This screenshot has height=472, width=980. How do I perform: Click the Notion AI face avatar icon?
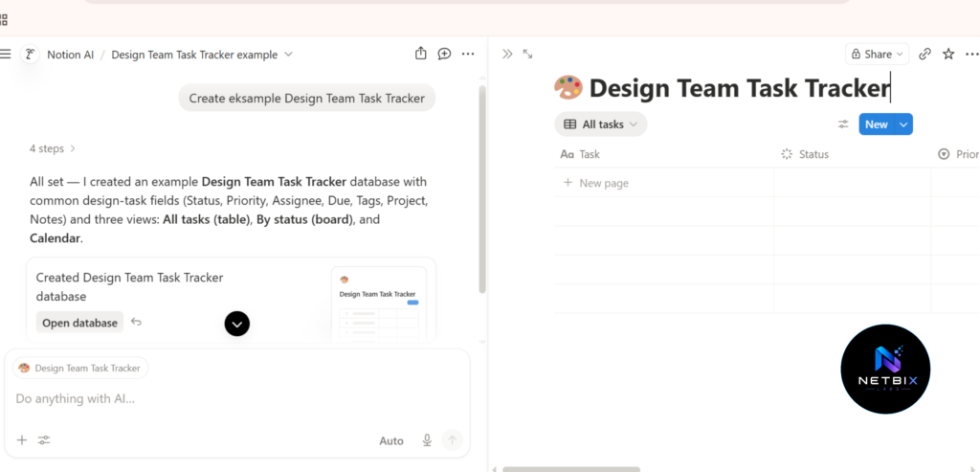[x=30, y=55]
